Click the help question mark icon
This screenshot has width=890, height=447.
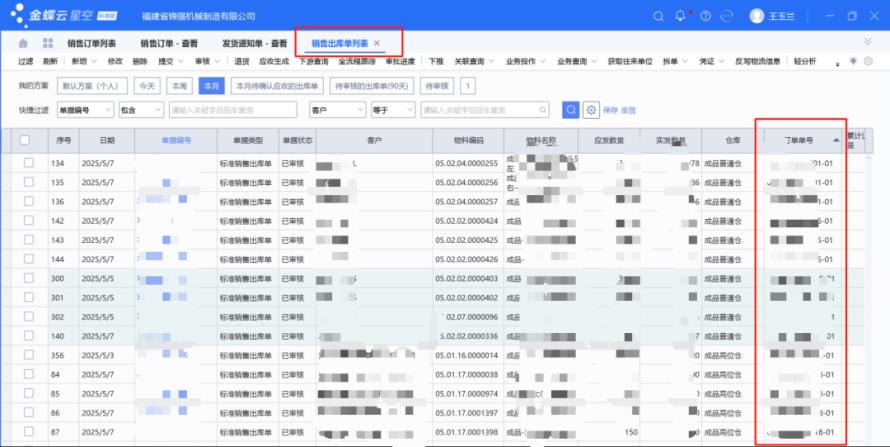pyautogui.click(x=706, y=16)
